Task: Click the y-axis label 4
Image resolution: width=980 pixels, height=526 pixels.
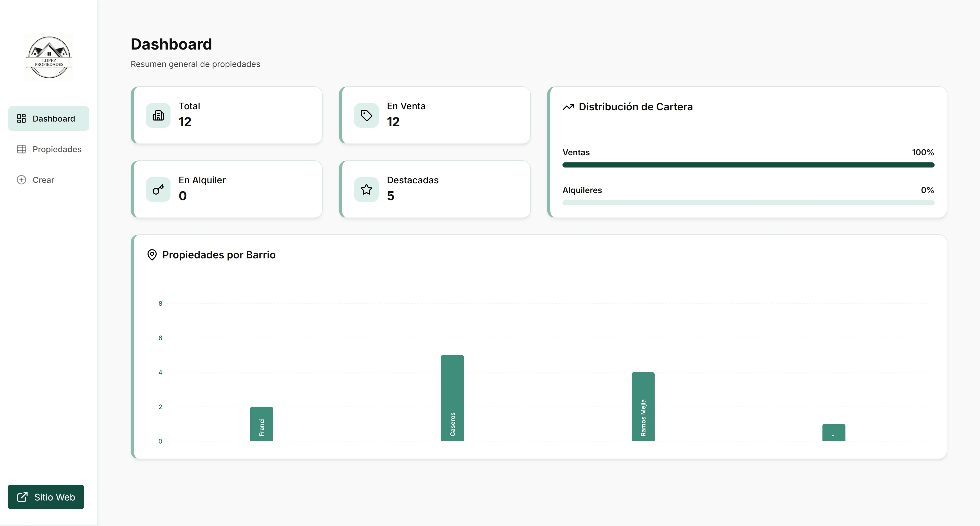Action: pos(161,372)
